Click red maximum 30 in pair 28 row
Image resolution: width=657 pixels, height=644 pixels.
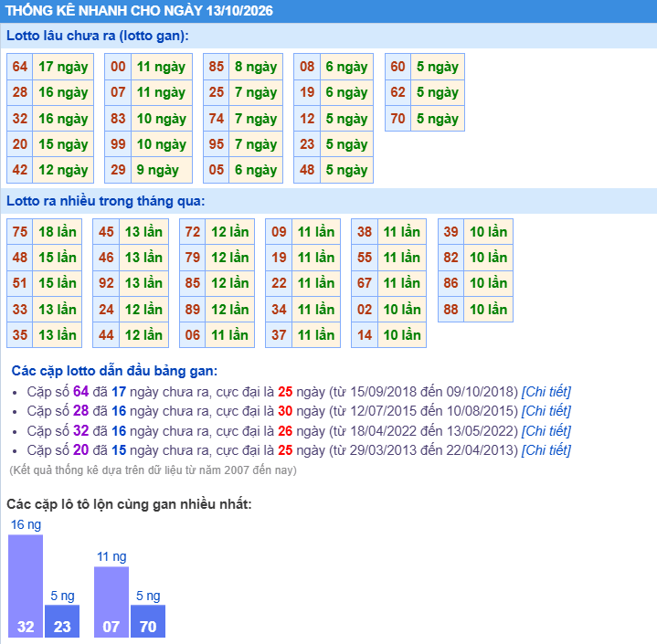coord(285,411)
